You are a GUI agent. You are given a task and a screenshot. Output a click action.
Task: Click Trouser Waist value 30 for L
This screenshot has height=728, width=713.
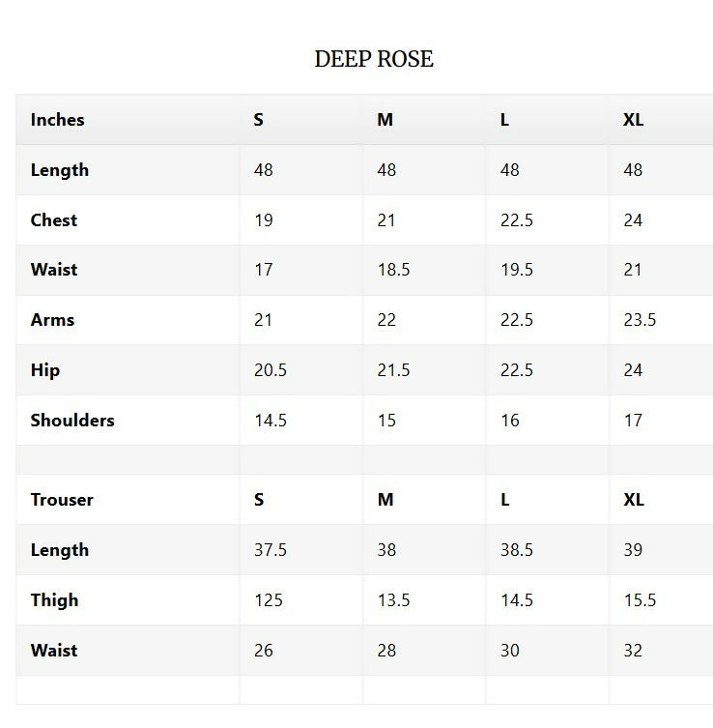(x=510, y=650)
